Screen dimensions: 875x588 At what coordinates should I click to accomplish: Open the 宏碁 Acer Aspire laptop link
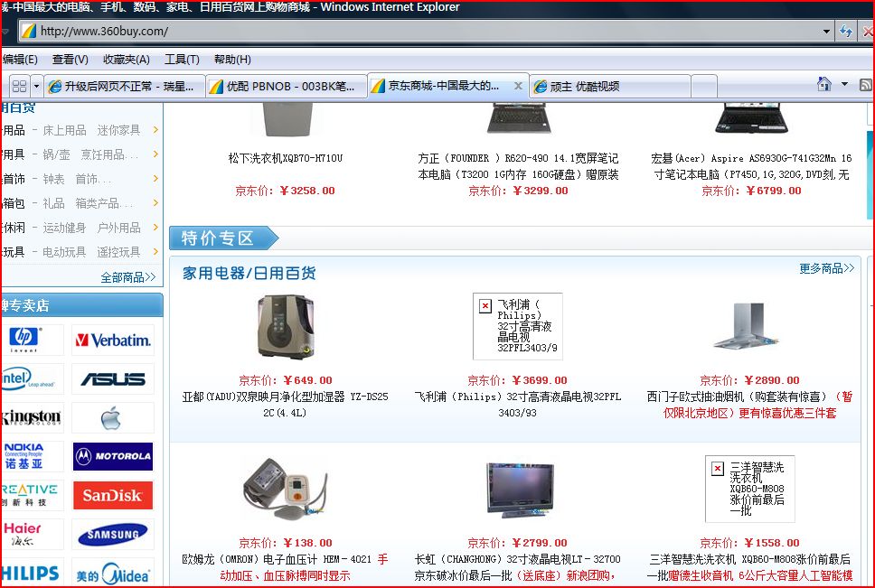[751, 166]
